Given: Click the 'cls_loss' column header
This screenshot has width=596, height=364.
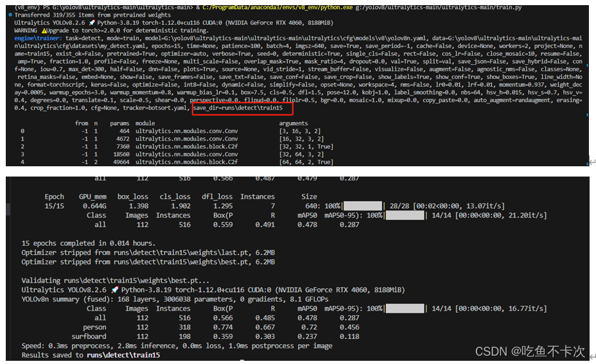Looking at the screenshot, I should (175, 197).
